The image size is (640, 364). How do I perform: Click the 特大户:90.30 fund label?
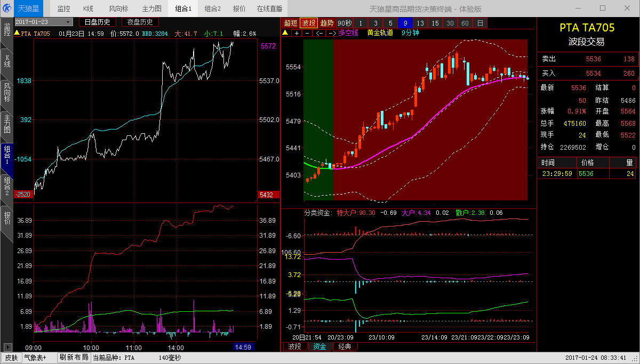pyautogui.click(x=356, y=213)
